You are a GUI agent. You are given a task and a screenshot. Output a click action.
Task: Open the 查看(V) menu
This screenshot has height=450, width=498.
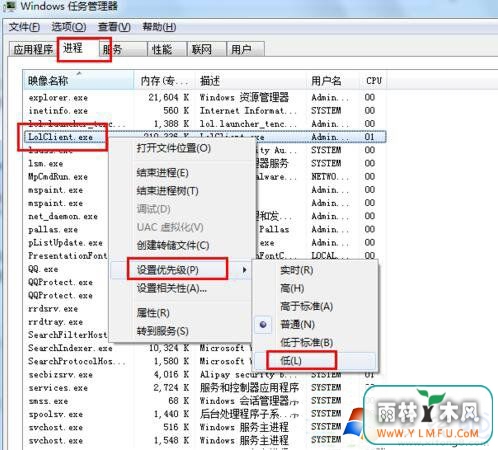pyautogui.click(x=114, y=27)
